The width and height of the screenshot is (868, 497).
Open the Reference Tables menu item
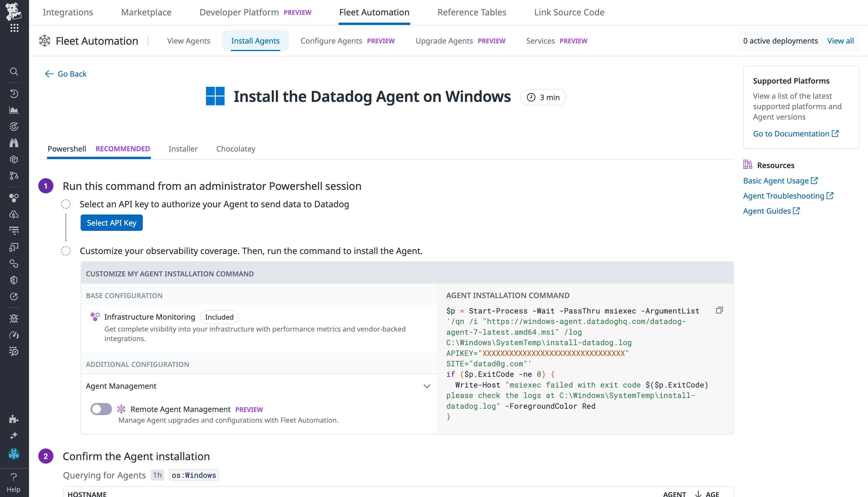pyautogui.click(x=472, y=12)
